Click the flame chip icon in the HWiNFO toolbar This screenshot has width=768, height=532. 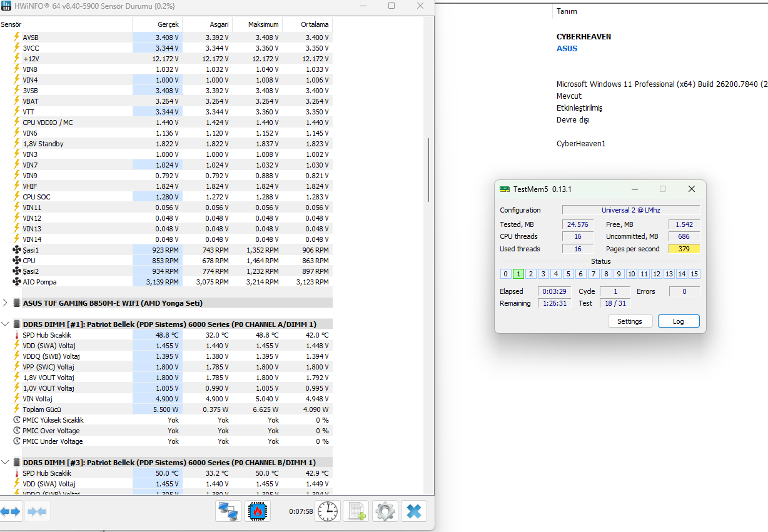click(x=257, y=511)
